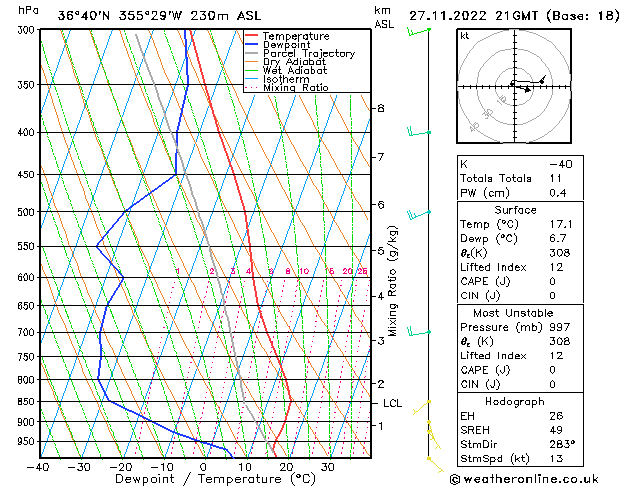Click the Most Unstable section header
629x486 pixels.
513,313
